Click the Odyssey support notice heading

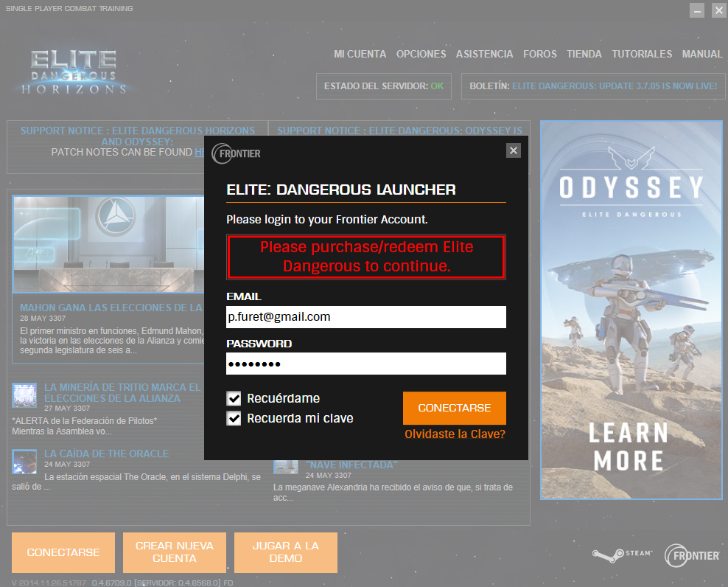(x=400, y=131)
